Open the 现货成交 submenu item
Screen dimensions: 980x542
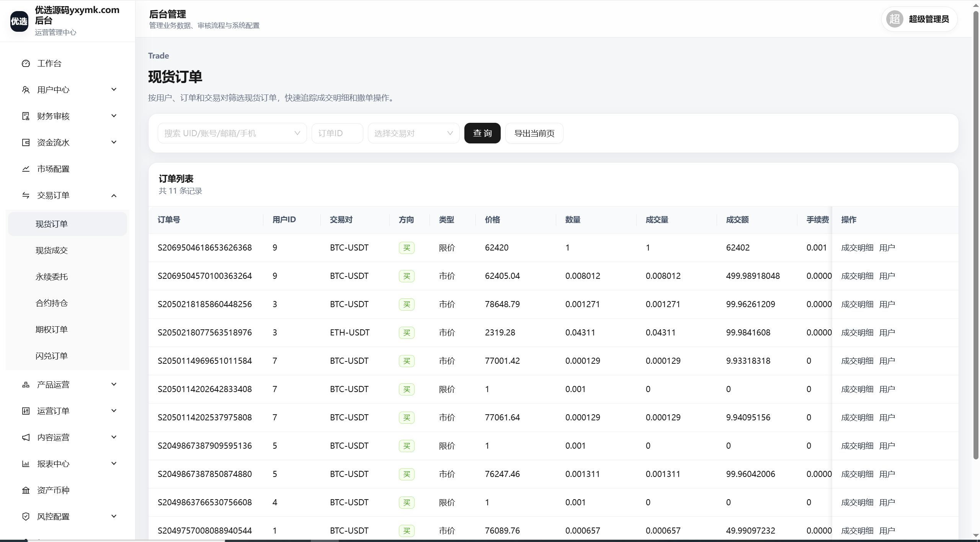67,251
